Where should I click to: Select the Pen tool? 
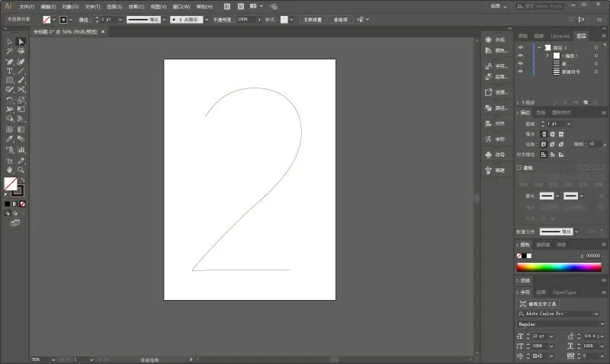pyautogui.click(x=9, y=62)
